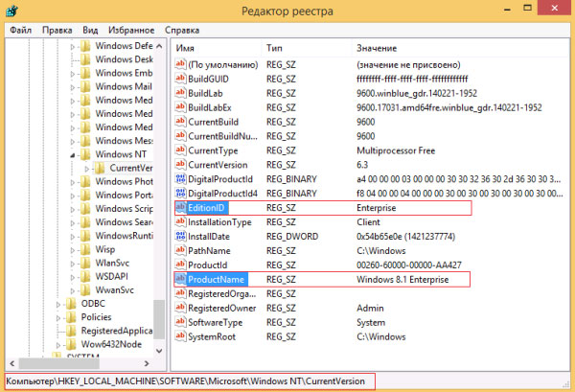Select the RegisteredApplica key in tree
The image size is (575, 392).
(x=117, y=331)
